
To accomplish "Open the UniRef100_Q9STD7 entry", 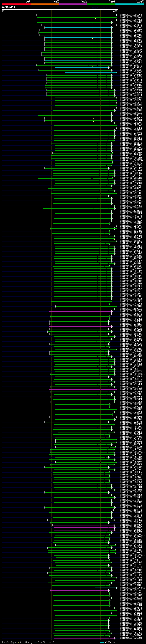I will tap(131, 30).
